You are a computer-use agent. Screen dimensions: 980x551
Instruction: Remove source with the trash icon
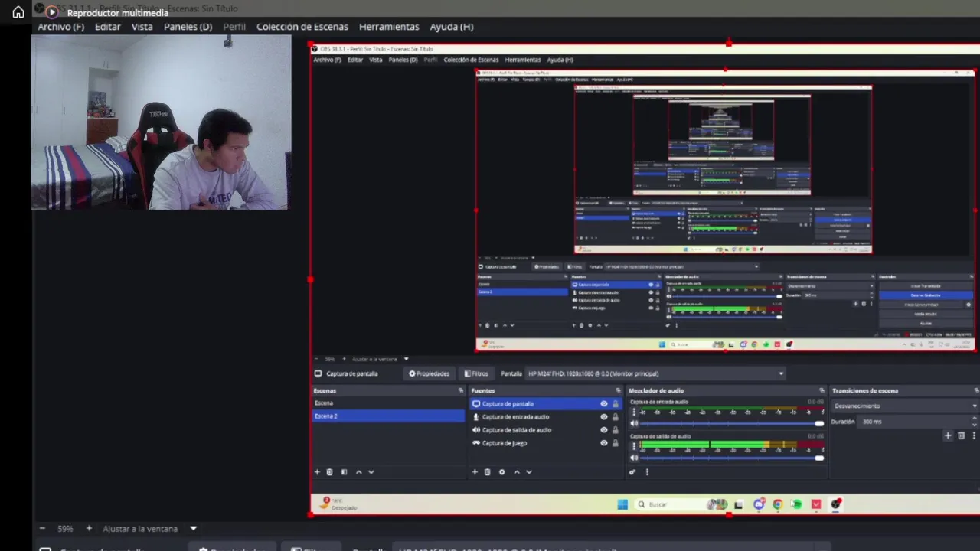tap(488, 472)
